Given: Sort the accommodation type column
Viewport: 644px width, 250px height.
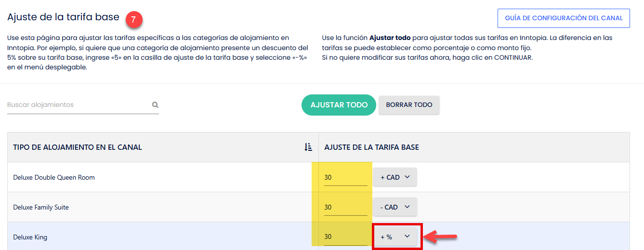Looking at the screenshot, I should pos(308,147).
